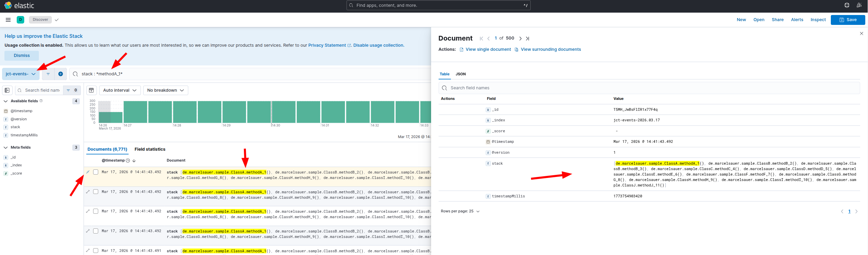The image size is (868, 255).
Task: Add a filter with the plus icon
Action: coord(61,74)
